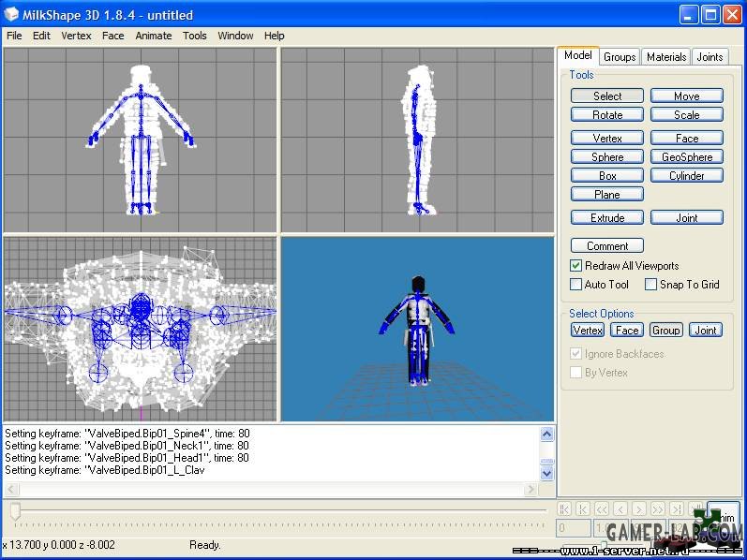The width and height of the screenshot is (747, 560).
Task: Switch to the Materials tab
Action: click(x=666, y=57)
